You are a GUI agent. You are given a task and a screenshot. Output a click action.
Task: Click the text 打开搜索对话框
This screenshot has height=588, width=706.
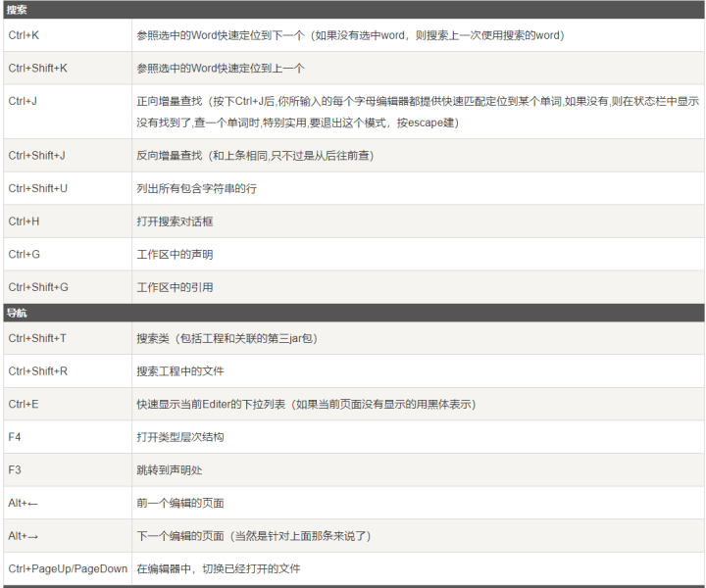(x=175, y=221)
